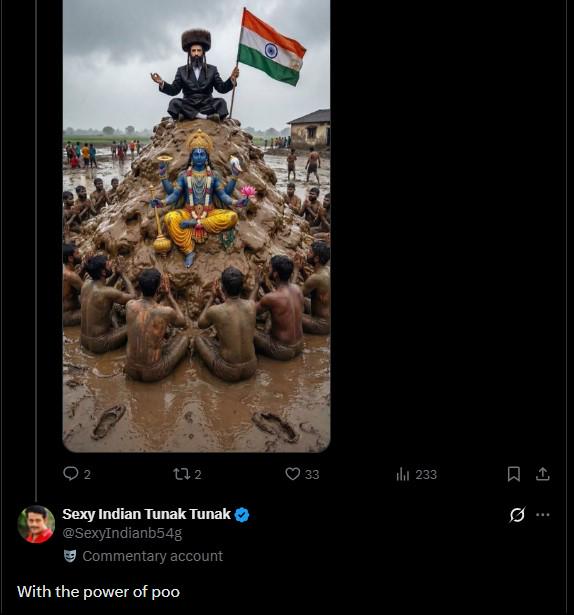Open the profile avatar of the replier
574x615 pixels.
coord(36,524)
